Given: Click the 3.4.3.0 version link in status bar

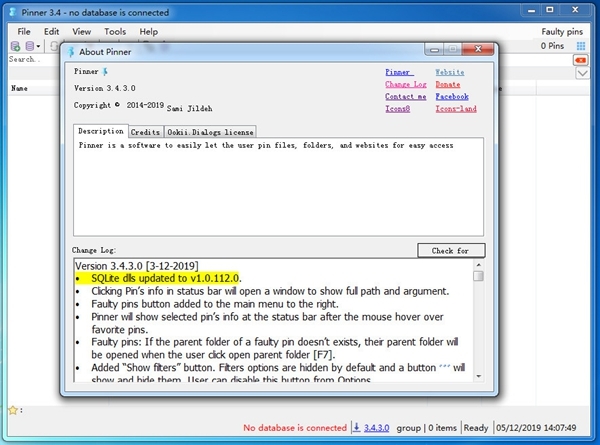Looking at the screenshot, I should coord(376,428).
